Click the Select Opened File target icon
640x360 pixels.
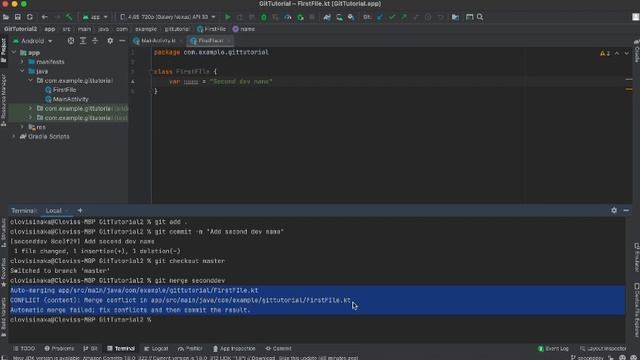pyautogui.click(x=71, y=41)
